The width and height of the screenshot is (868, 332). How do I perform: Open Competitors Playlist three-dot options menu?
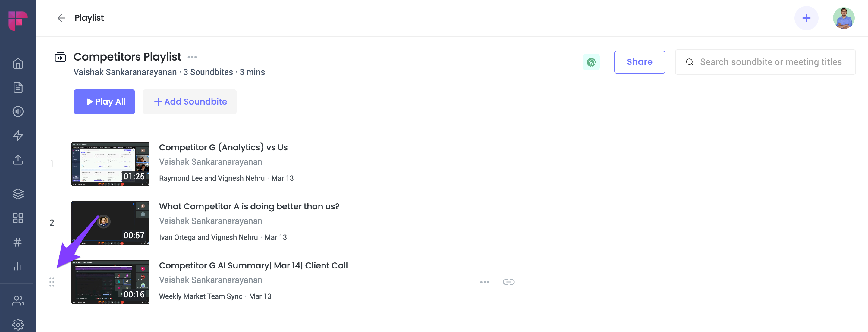coord(192,57)
